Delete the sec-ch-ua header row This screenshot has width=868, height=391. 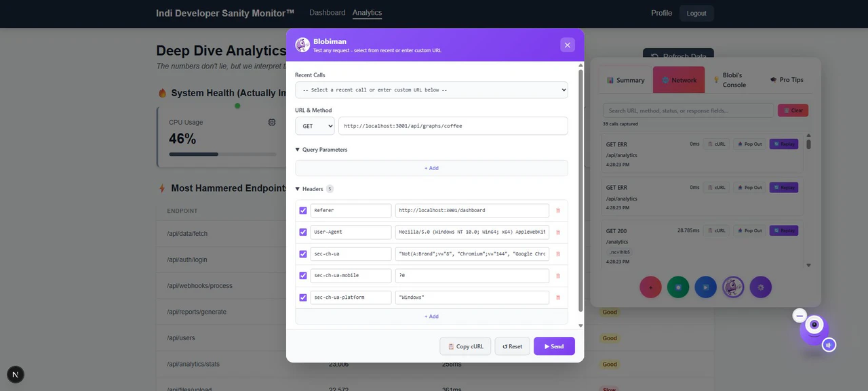pos(558,254)
